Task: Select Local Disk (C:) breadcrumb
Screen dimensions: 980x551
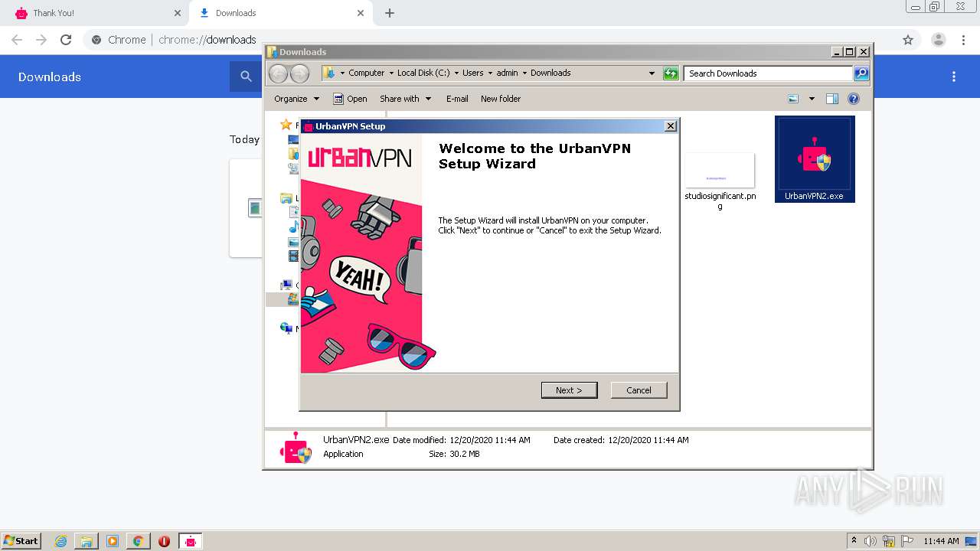Action: point(423,73)
